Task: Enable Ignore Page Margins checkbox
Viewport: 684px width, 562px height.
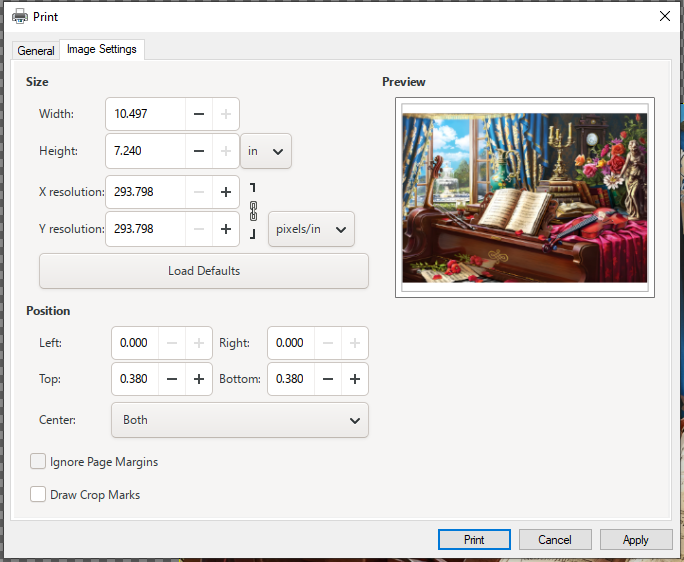Action: (38, 462)
